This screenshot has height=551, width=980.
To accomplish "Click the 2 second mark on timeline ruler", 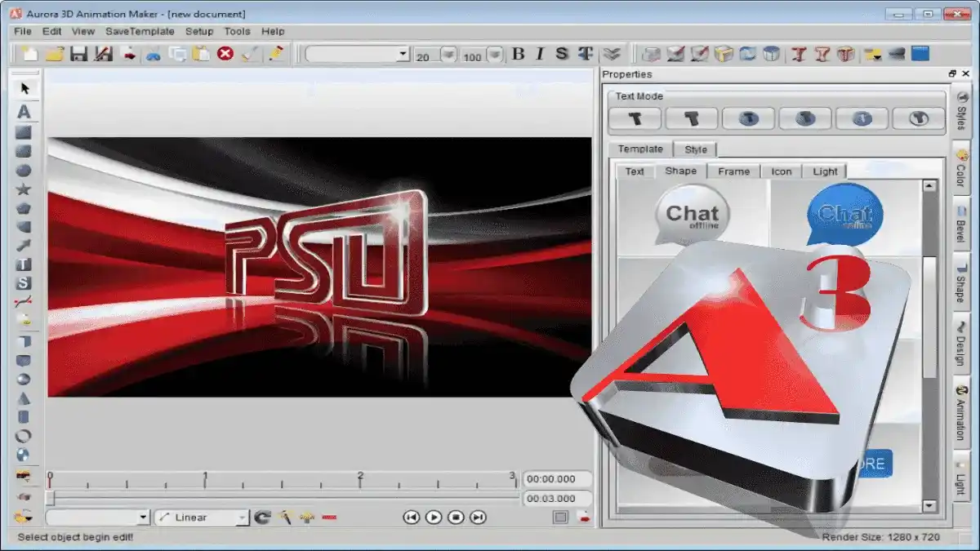I will click(360, 479).
